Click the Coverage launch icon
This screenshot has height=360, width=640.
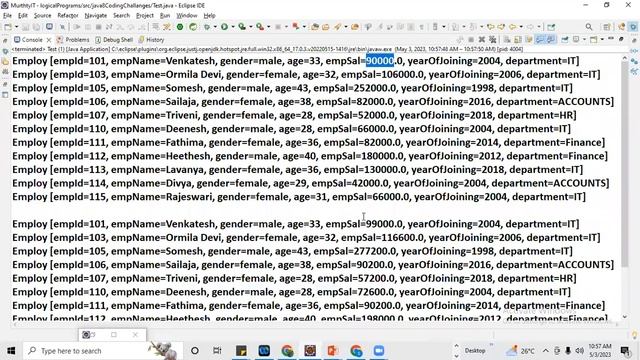242,27
